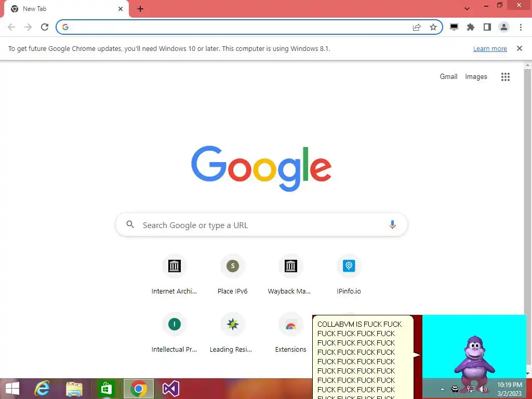Open the Internet Archive shortcut
This screenshot has height=399, width=532.
[174, 275]
